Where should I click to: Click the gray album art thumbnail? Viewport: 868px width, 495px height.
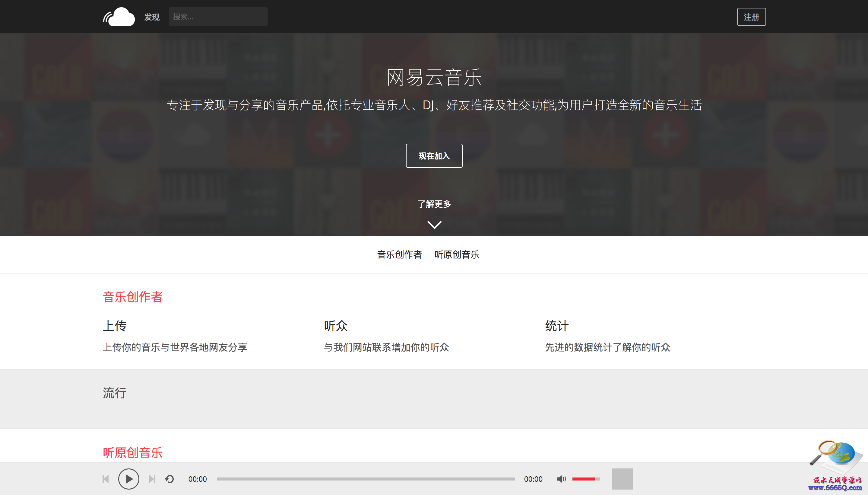tap(622, 479)
